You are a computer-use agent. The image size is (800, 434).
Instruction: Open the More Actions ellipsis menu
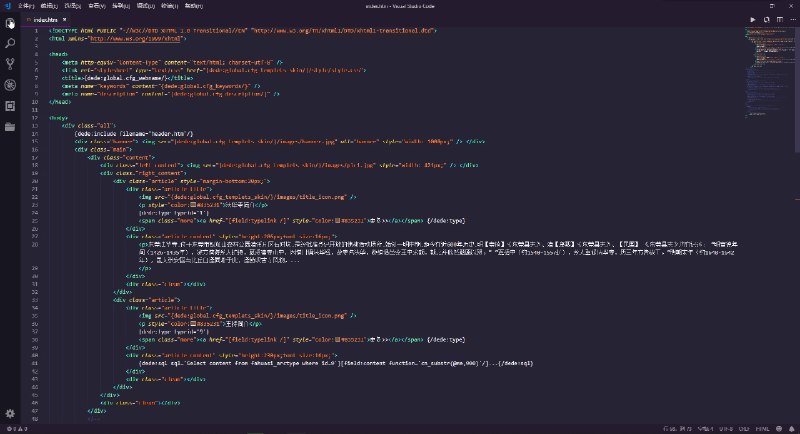click(x=793, y=19)
